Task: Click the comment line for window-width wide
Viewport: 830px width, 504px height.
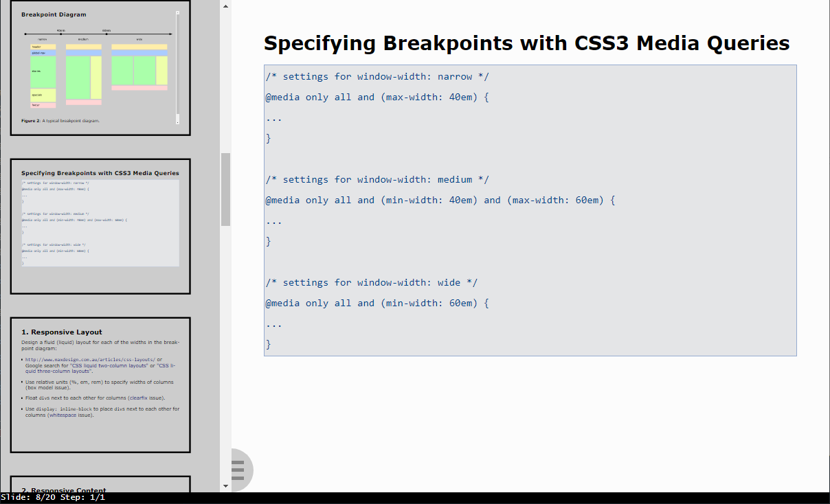Action: coord(372,282)
